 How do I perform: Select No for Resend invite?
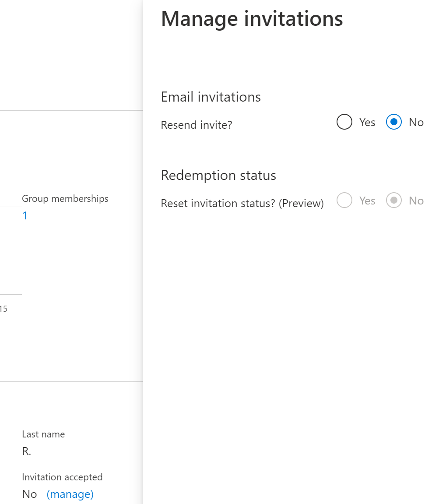pyautogui.click(x=393, y=122)
